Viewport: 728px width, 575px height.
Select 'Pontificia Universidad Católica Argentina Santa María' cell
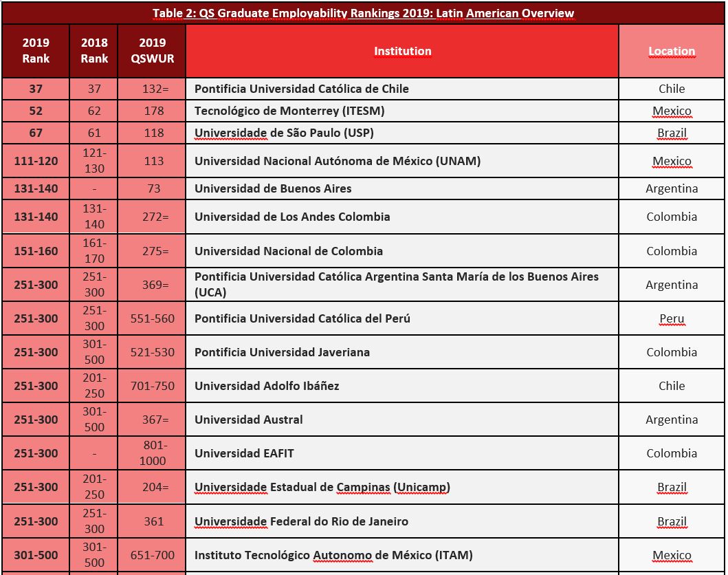tap(402, 284)
